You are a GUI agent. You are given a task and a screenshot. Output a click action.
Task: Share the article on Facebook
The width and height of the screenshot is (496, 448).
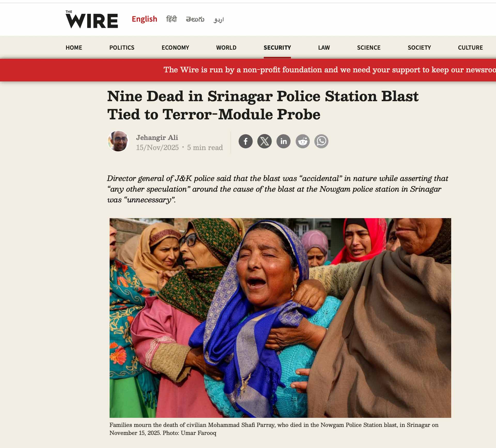[245, 141]
